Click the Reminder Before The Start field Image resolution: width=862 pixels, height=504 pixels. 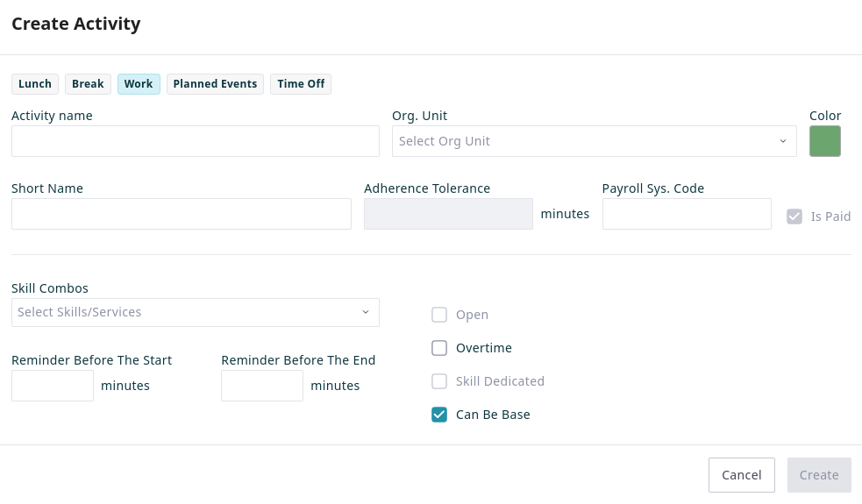pyautogui.click(x=53, y=386)
